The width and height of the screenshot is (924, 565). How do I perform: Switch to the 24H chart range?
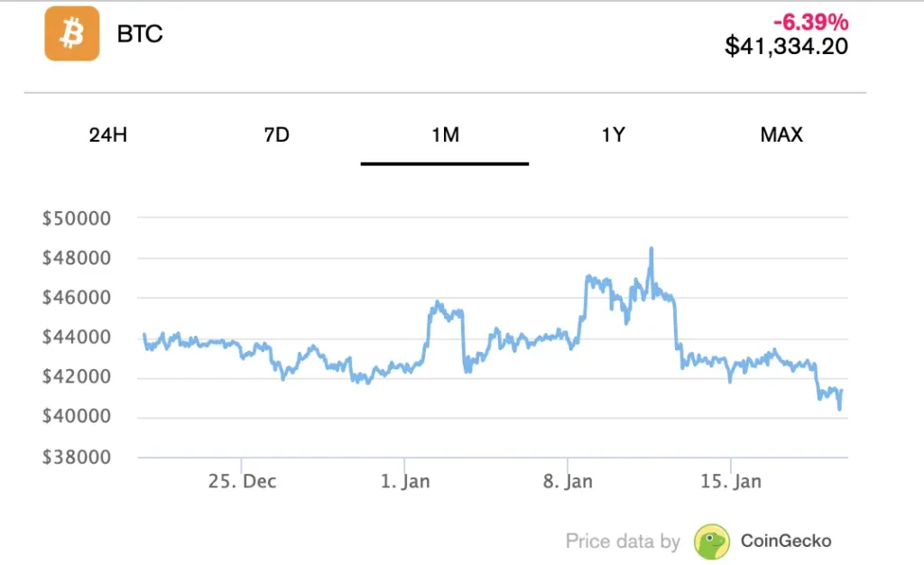click(x=108, y=135)
